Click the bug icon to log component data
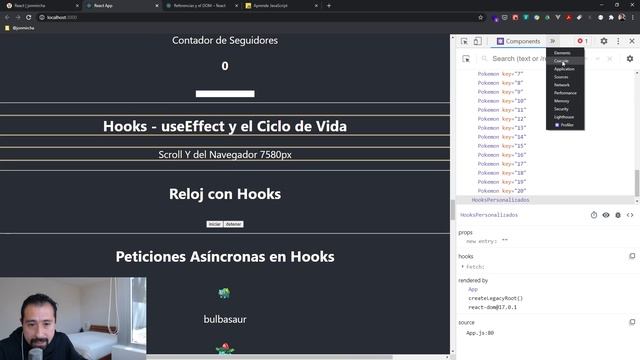 coord(618,215)
